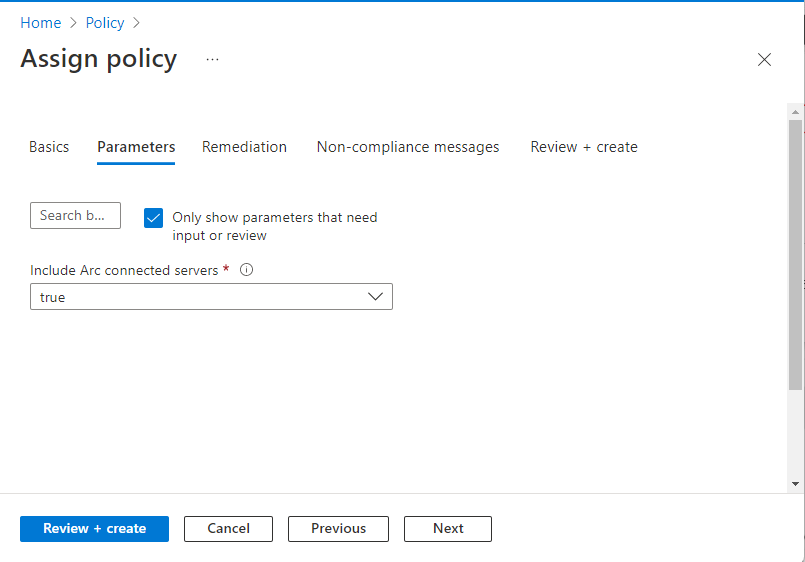Go to Non-compliance messages tab

[x=408, y=147]
